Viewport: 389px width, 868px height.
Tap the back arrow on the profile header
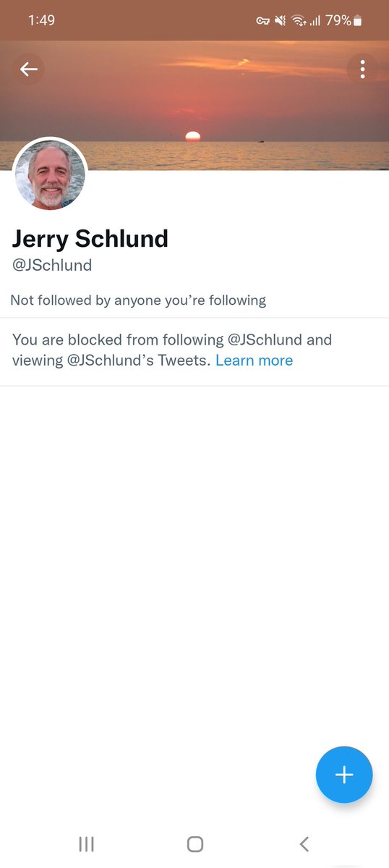28,69
